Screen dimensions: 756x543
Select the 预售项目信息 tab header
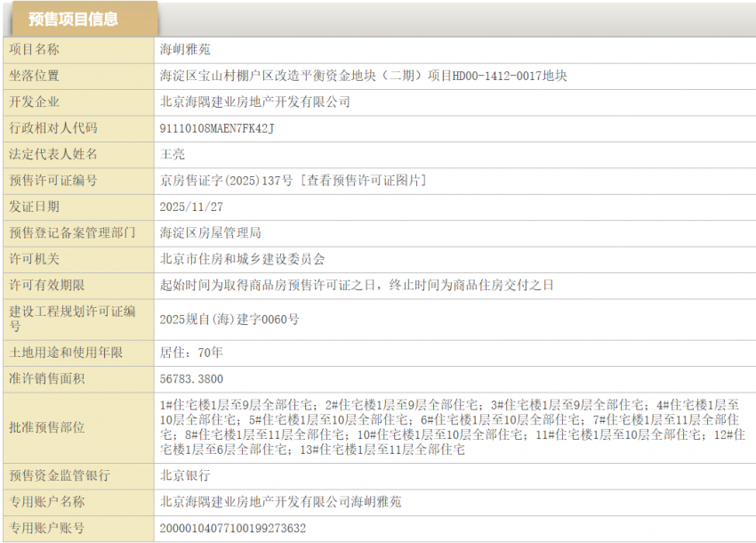84,19
